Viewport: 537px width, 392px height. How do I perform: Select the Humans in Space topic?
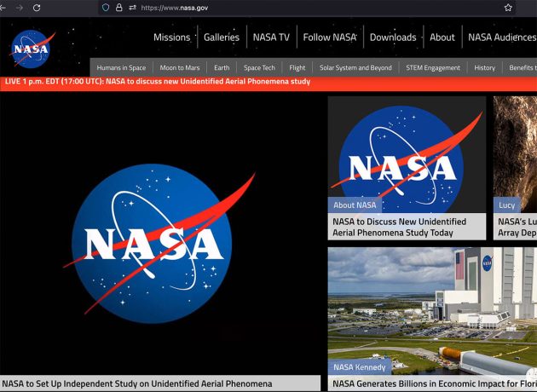[x=121, y=68]
